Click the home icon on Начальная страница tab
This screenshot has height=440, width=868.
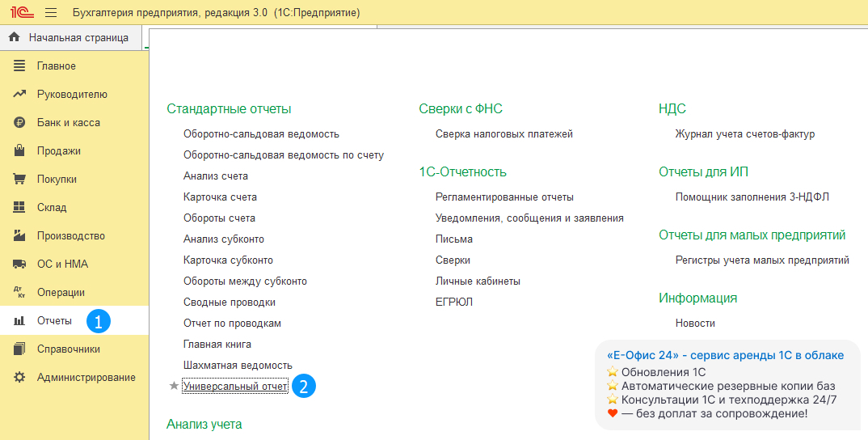(x=15, y=37)
